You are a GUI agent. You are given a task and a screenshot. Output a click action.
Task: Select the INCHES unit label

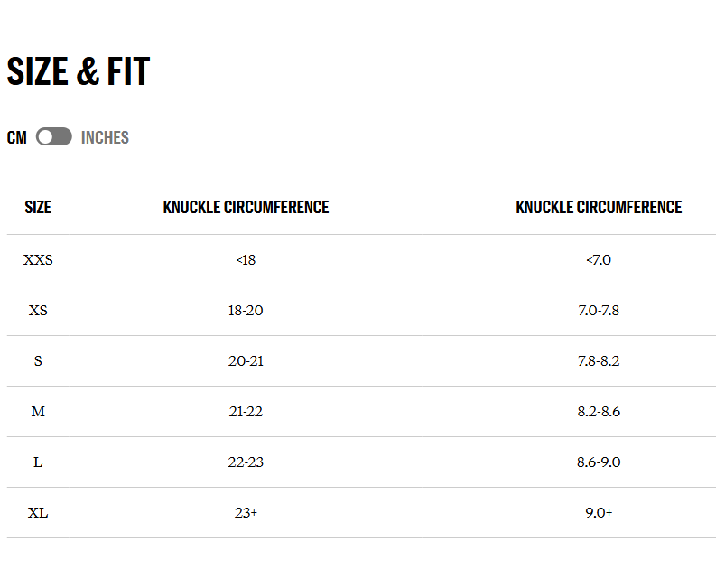(x=105, y=137)
